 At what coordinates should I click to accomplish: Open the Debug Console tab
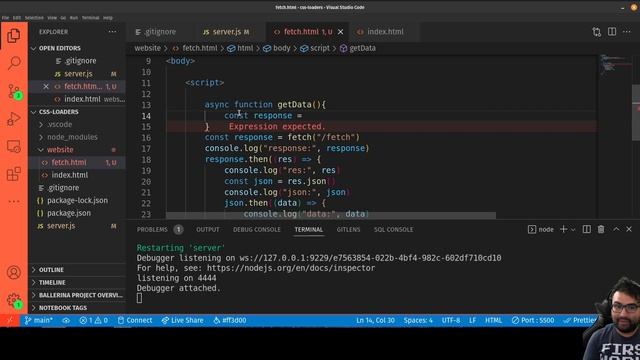257,230
